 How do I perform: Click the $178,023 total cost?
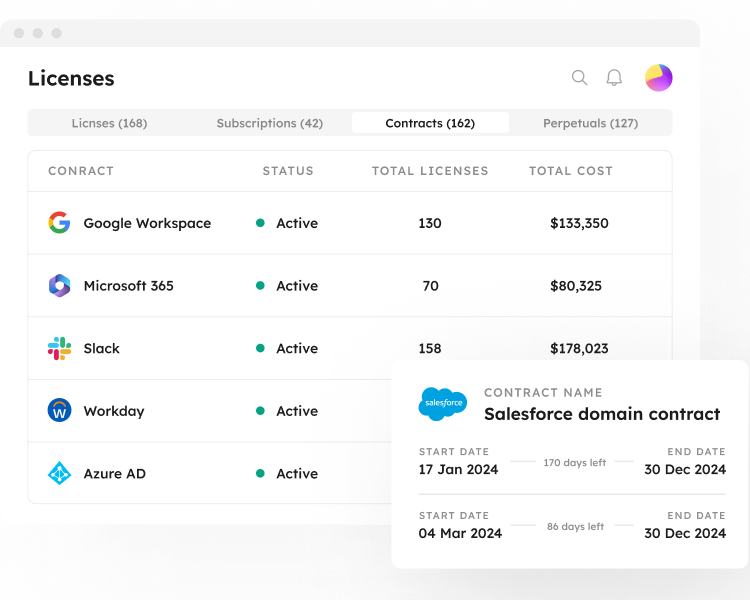[579, 348]
